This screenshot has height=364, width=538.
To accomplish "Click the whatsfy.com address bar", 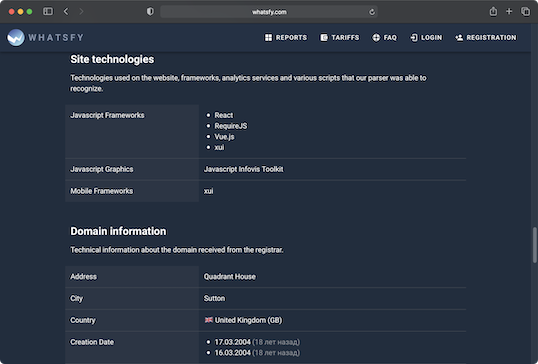I will coord(269,12).
